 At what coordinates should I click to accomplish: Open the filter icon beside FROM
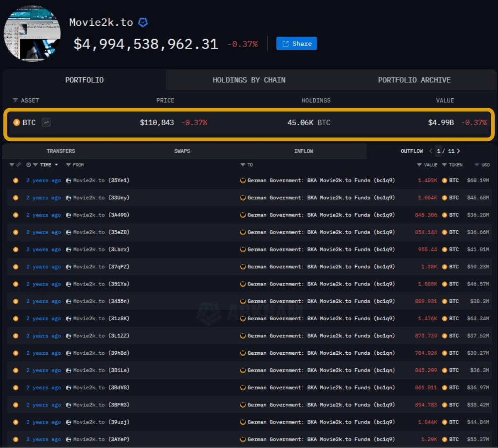pyautogui.click(x=68, y=165)
